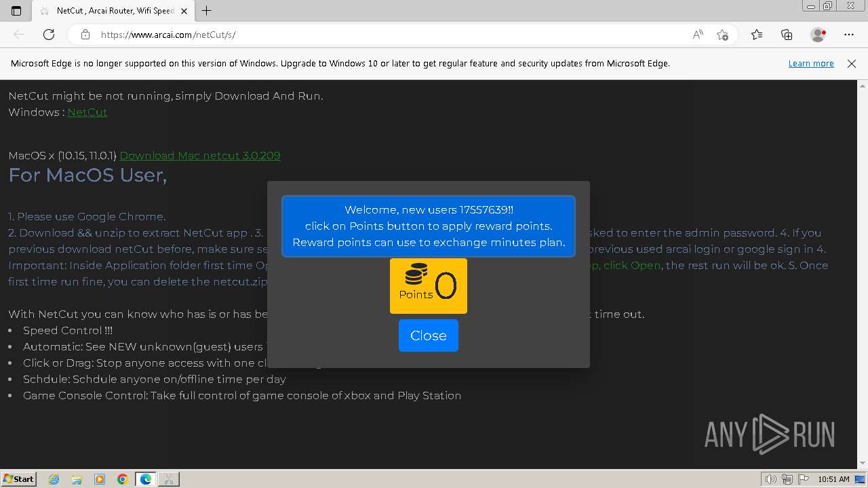Open the Edge profile menu
Image resolution: width=868 pixels, height=488 pixels.
818,35
